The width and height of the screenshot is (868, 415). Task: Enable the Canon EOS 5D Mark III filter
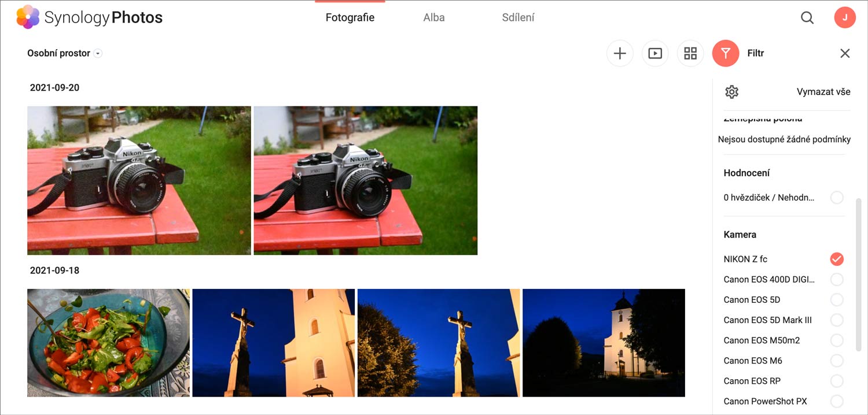[x=836, y=320]
